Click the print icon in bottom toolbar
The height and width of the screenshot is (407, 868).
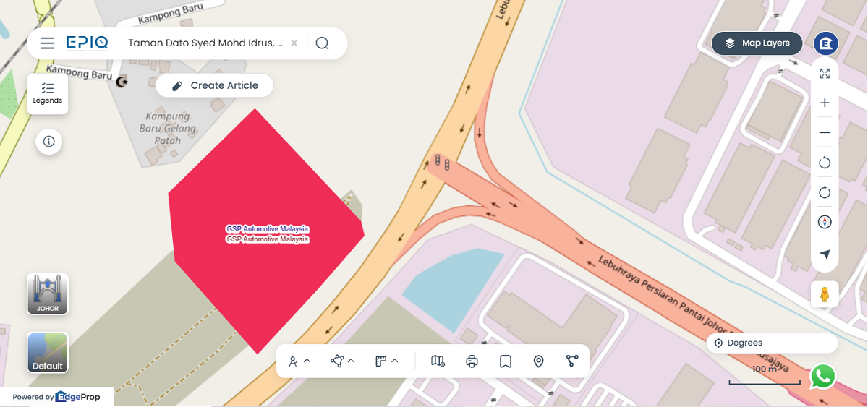click(x=472, y=361)
